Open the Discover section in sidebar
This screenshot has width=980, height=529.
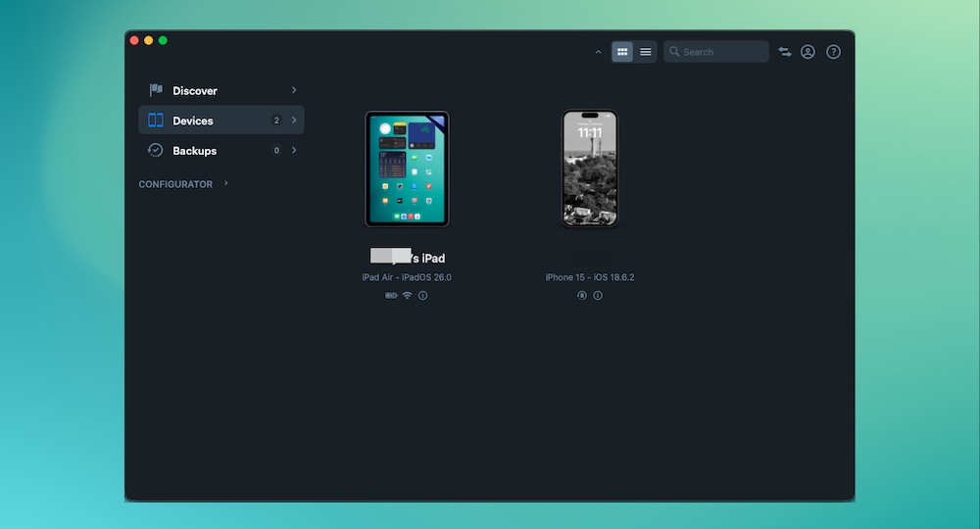click(x=221, y=90)
